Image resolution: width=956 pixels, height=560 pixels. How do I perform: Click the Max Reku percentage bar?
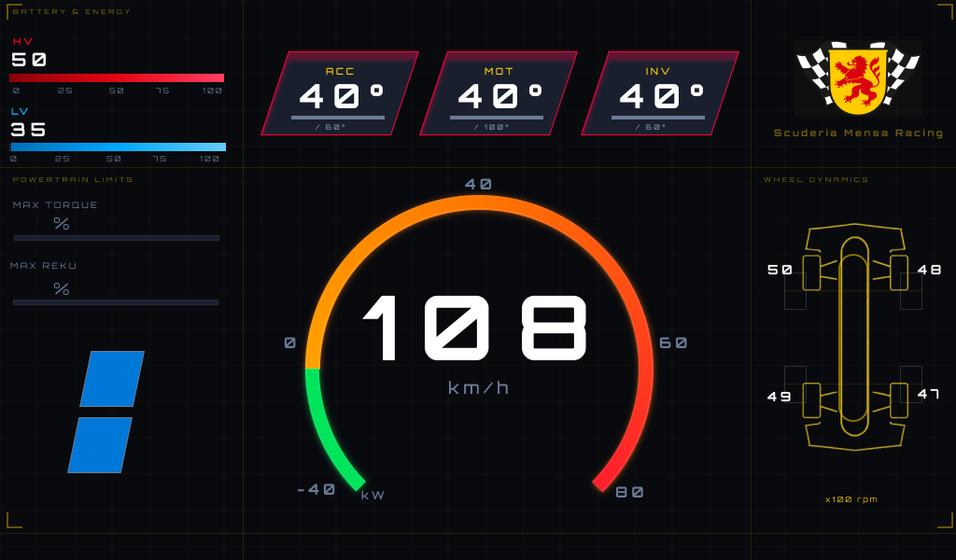tap(116, 302)
